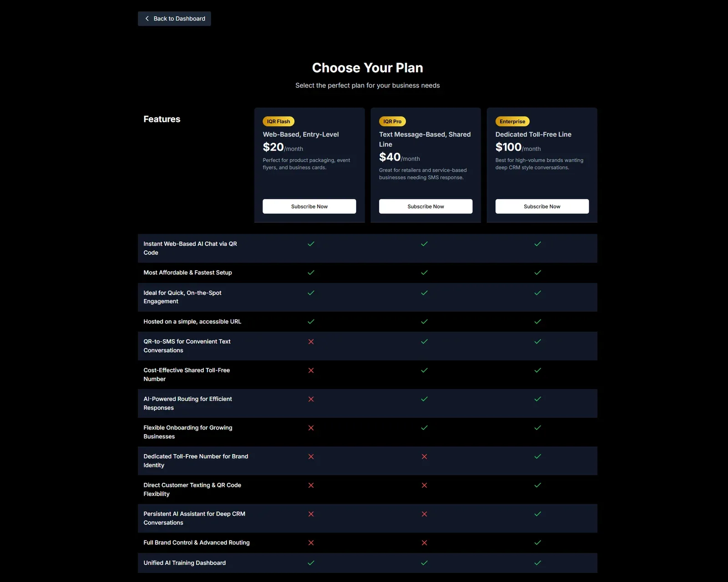
Task: Click the 'Web-Based, Entry-Level' plan title
Action: (301, 134)
